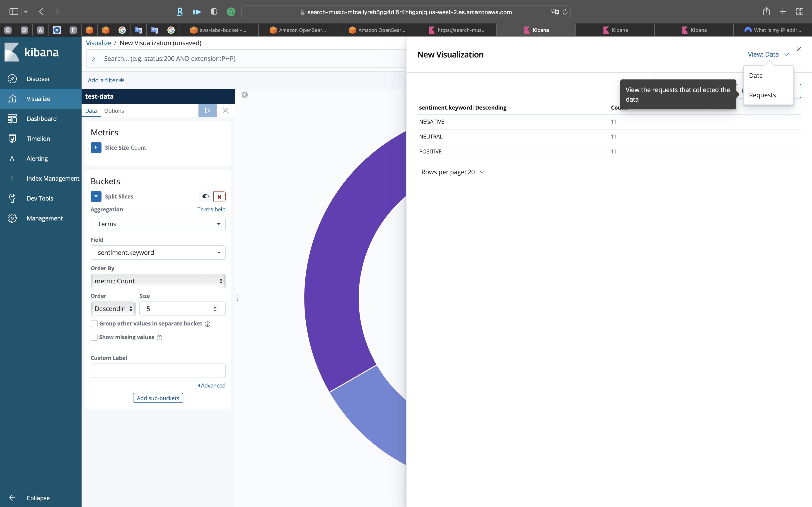Collapse the editor panel arrow icon
Viewport: 812px width, 507px height.
click(245, 95)
